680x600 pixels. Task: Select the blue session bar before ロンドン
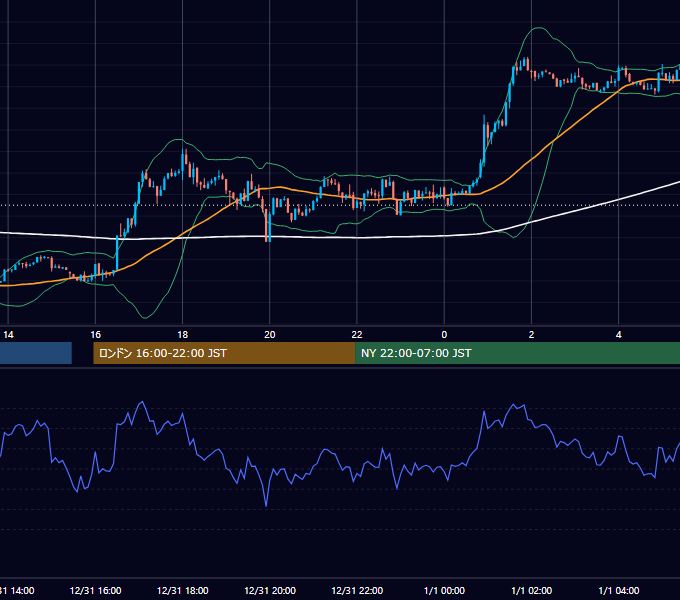[x=36, y=353]
